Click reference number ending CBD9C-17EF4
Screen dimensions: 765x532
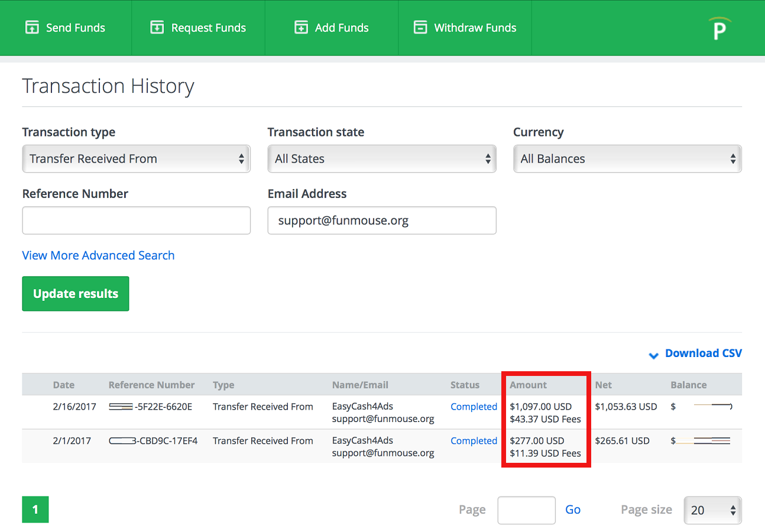point(153,441)
